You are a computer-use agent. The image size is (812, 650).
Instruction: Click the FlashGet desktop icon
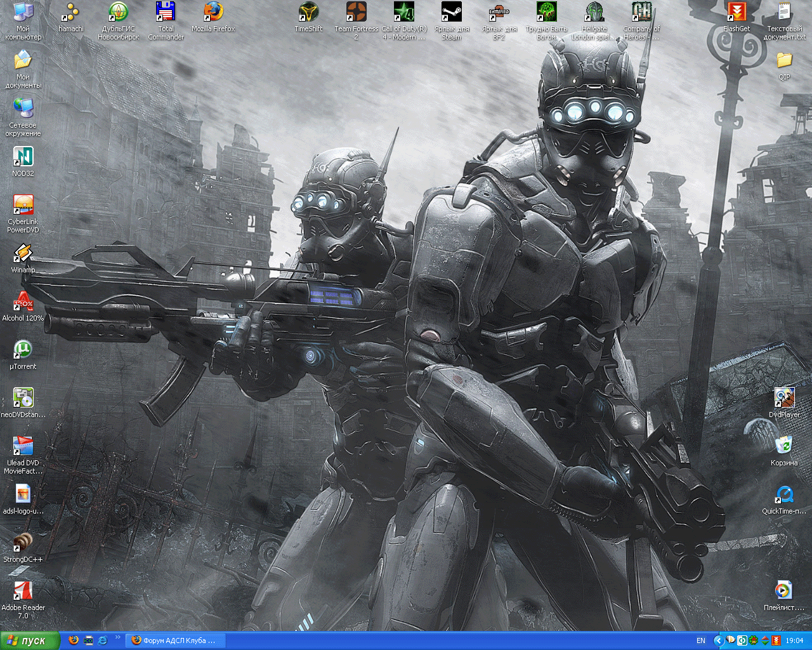(737, 13)
